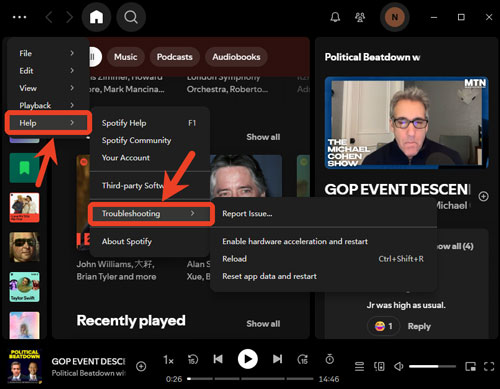Open the Troubleshooting submenu
The image size is (500, 389).
coord(151,213)
